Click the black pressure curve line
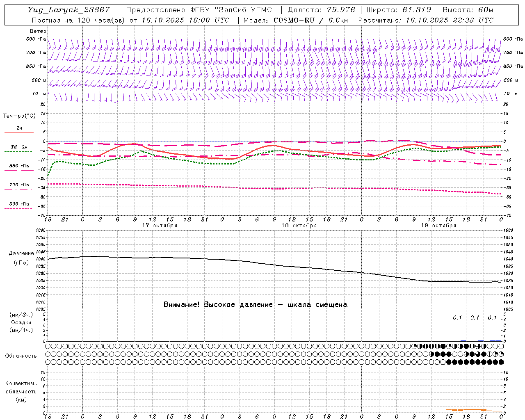 [x=274, y=265]
